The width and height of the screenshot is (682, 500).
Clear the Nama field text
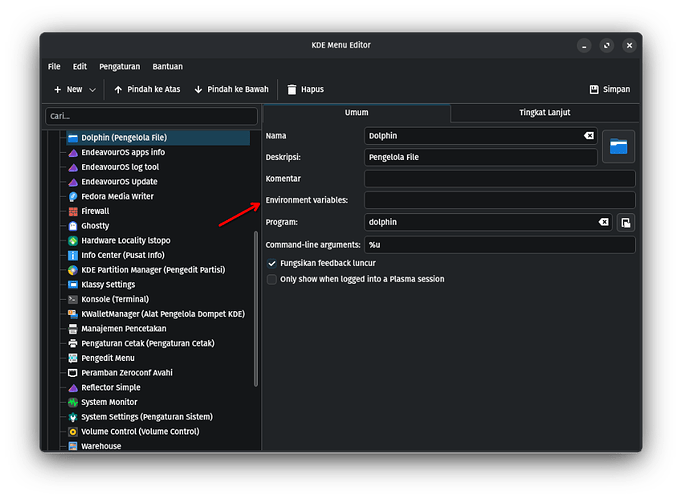click(588, 136)
